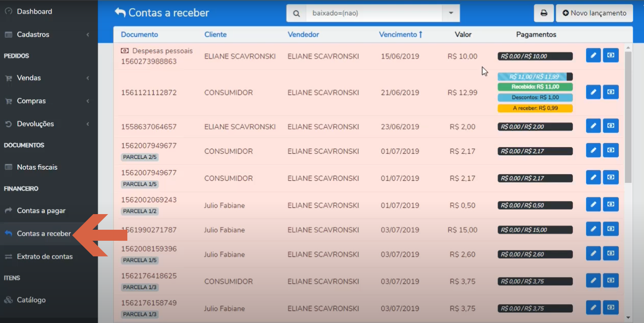Click the payment progress bar R$ 11,00 / R$ 11,99
The image size is (644, 323).
(x=535, y=77)
